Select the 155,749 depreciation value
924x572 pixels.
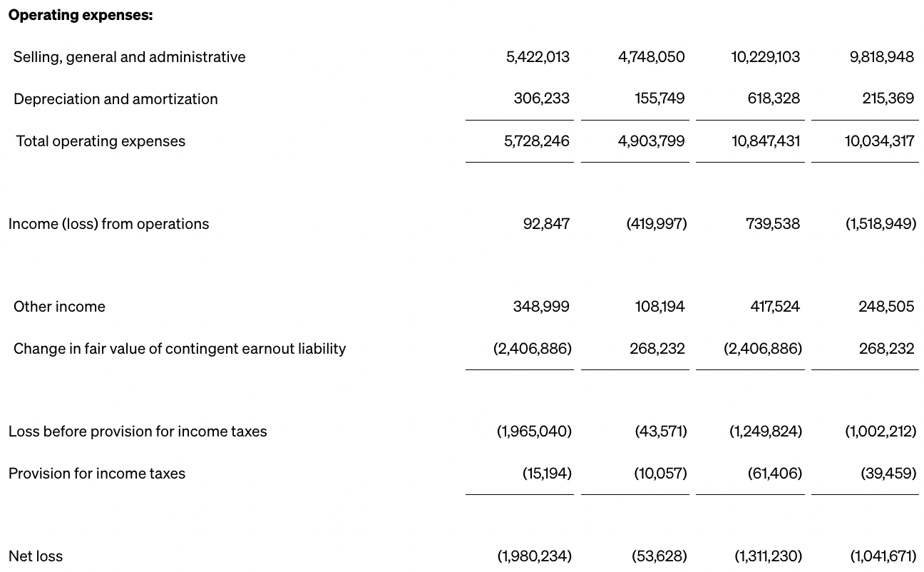[x=659, y=98]
